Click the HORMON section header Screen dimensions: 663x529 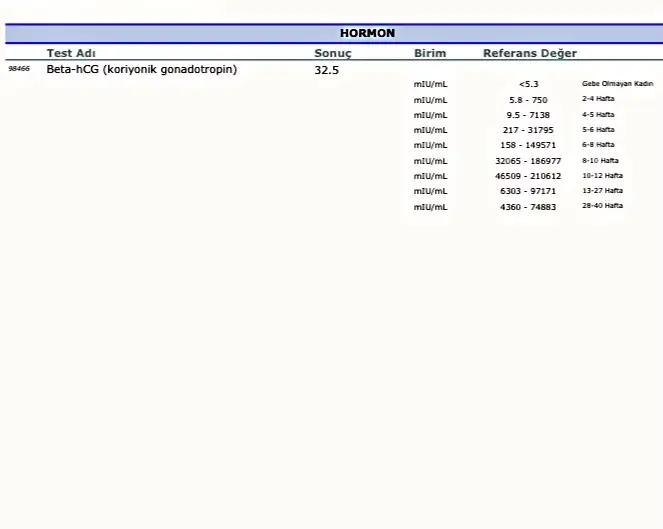pos(367,33)
